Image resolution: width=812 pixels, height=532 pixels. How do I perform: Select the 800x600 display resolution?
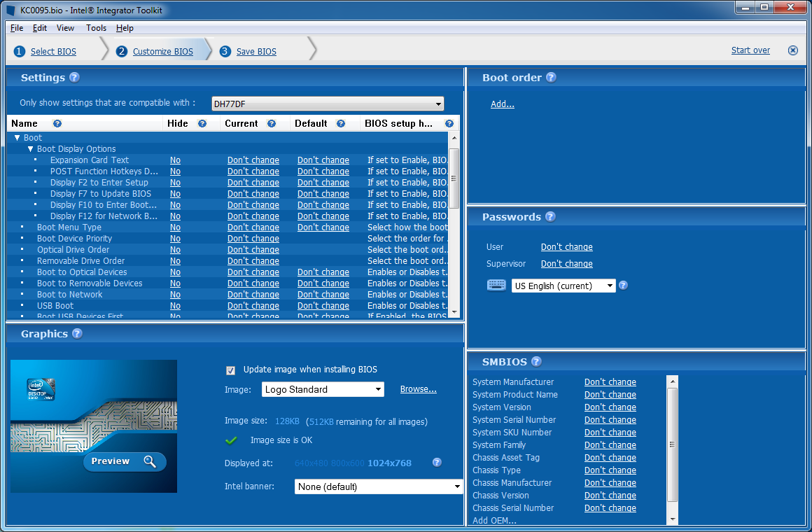(x=347, y=463)
